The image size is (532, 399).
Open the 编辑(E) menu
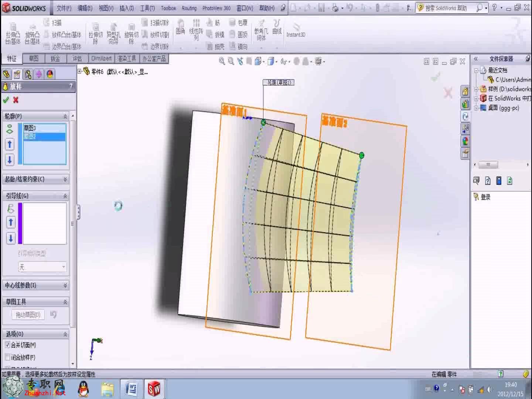pos(85,8)
